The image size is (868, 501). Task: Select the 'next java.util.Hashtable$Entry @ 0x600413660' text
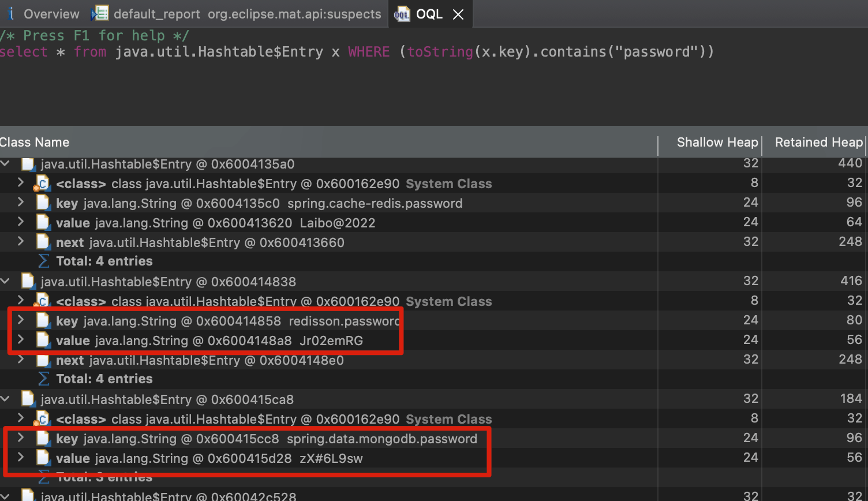coord(200,242)
